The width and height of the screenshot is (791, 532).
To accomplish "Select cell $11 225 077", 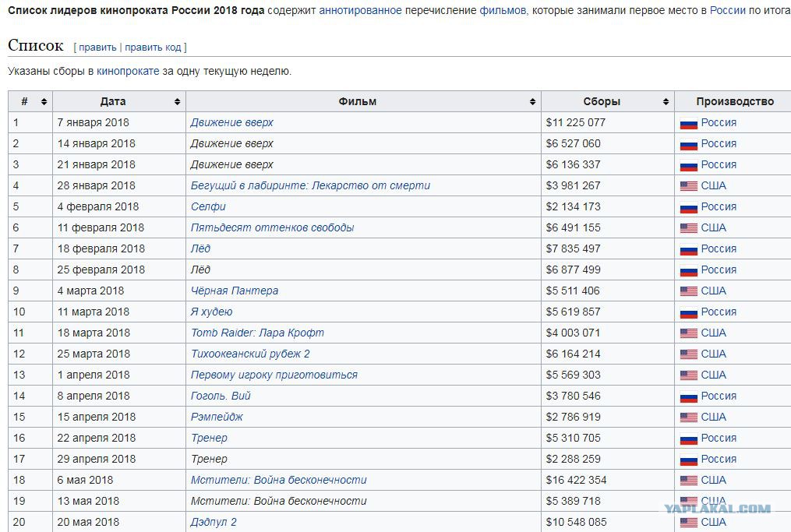I will click(x=607, y=122).
